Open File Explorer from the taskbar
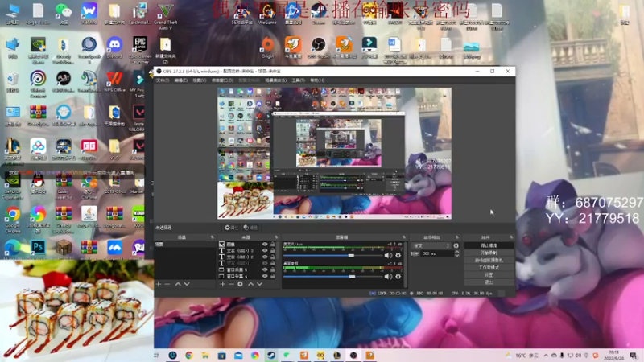 [x=205, y=355]
